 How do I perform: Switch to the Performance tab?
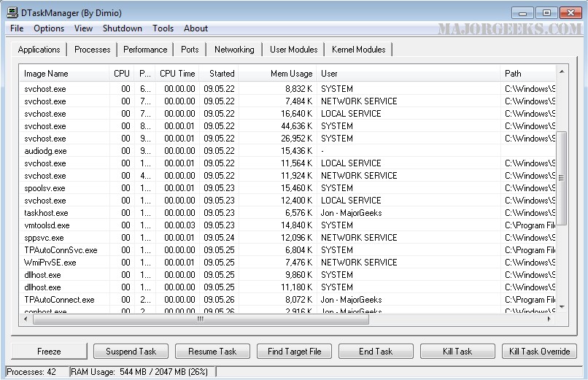point(145,50)
